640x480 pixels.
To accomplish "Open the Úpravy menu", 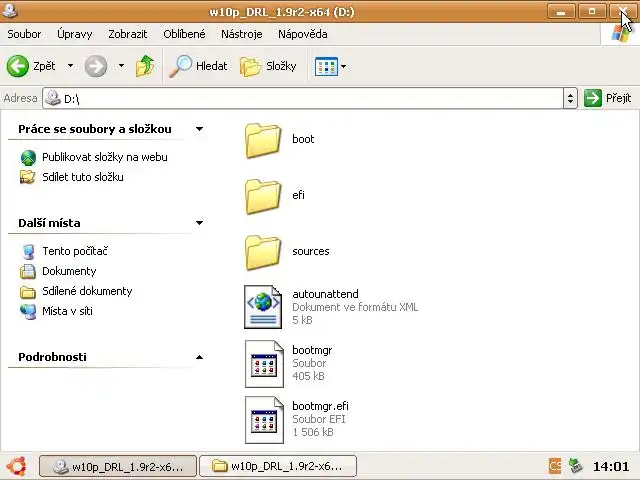I will 75,34.
